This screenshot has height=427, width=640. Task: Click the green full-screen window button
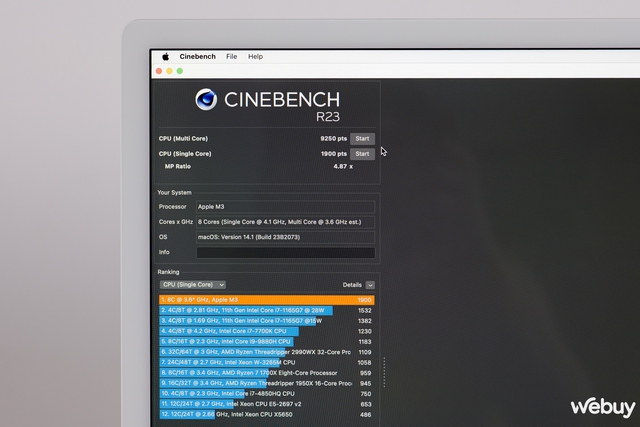tap(182, 72)
